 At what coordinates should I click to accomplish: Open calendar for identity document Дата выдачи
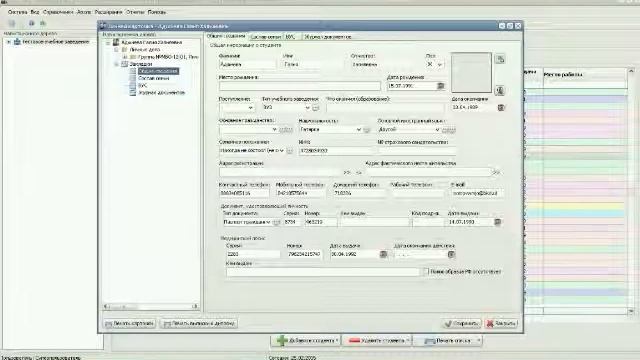tap(498, 222)
